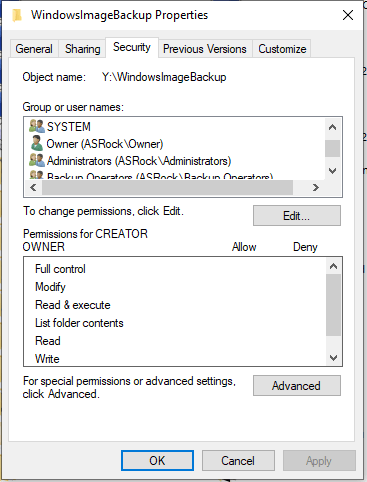
Task: Click right arrow of horizontal scrollbar
Action: (x=316, y=188)
